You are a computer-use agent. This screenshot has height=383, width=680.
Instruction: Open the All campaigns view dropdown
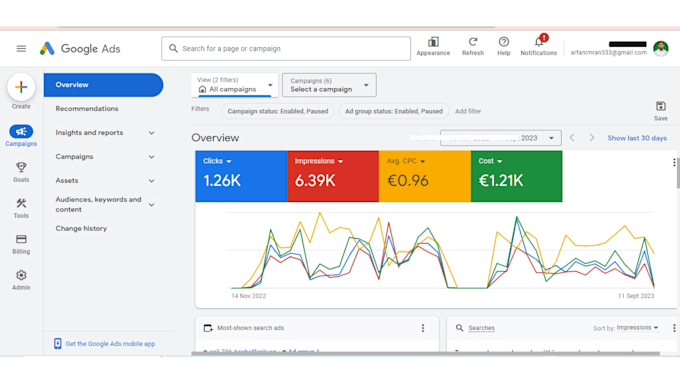click(234, 85)
